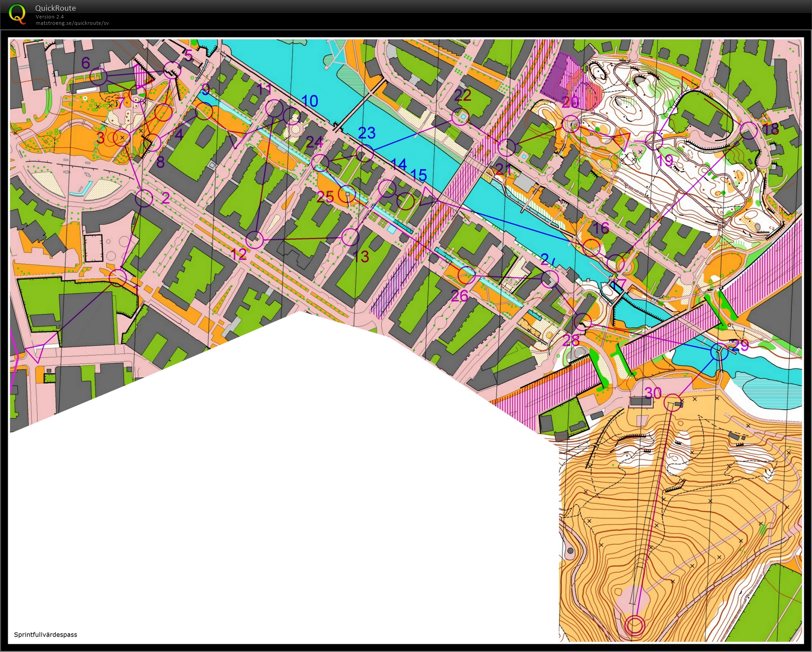The image size is (812, 652).
Task: Click the QuickRoute title text
Action: (55, 8)
